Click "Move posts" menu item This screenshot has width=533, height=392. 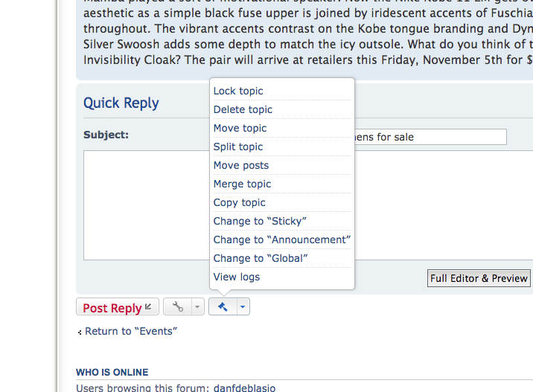pyautogui.click(x=241, y=165)
